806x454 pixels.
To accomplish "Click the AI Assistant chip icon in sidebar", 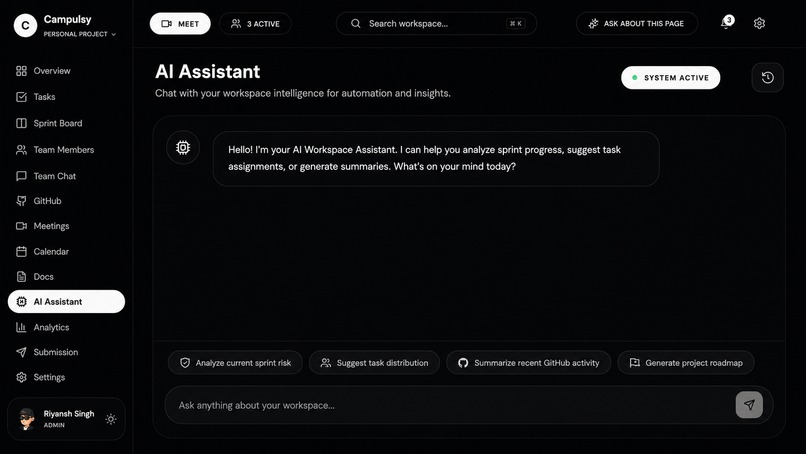I will coord(21,302).
